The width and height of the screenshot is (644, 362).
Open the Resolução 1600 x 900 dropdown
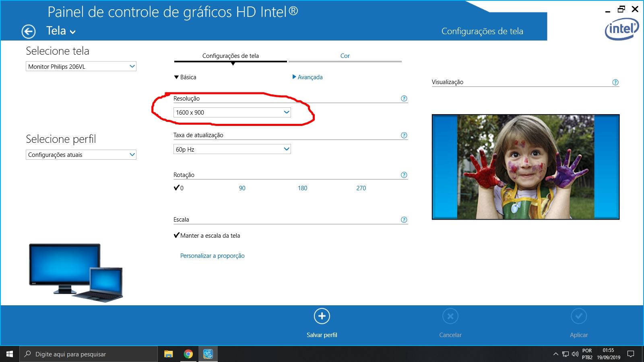tap(232, 112)
